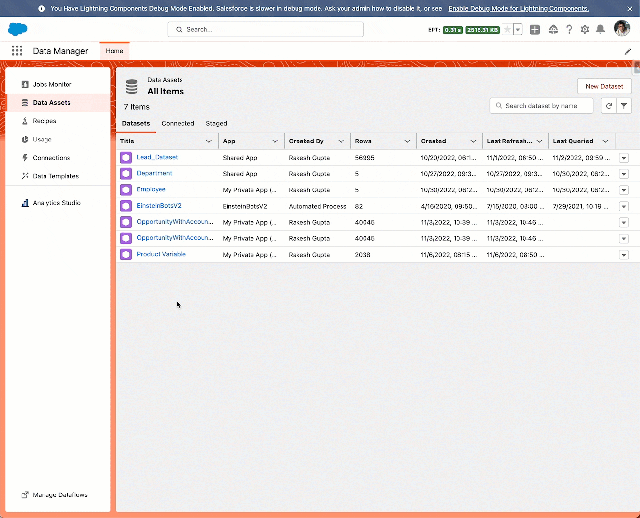Click the global actions plus icon
This screenshot has width=640, height=518.
(x=535, y=30)
